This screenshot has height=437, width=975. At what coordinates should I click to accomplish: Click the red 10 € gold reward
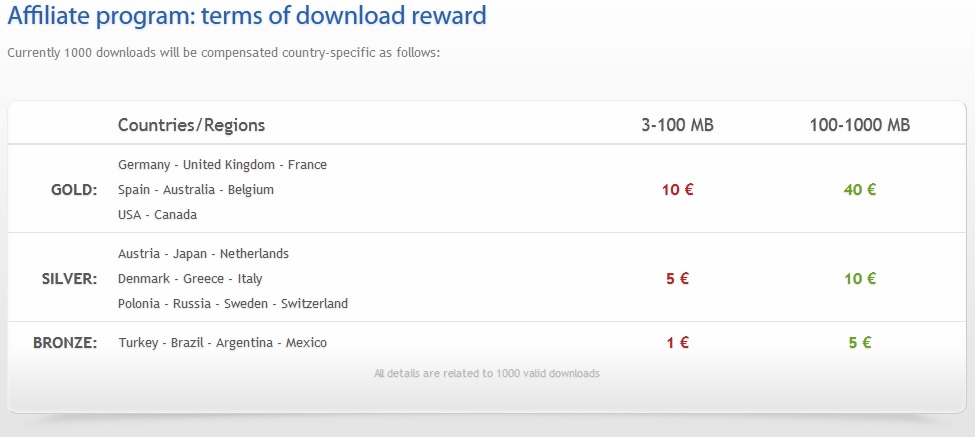click(x=677, y=190)
